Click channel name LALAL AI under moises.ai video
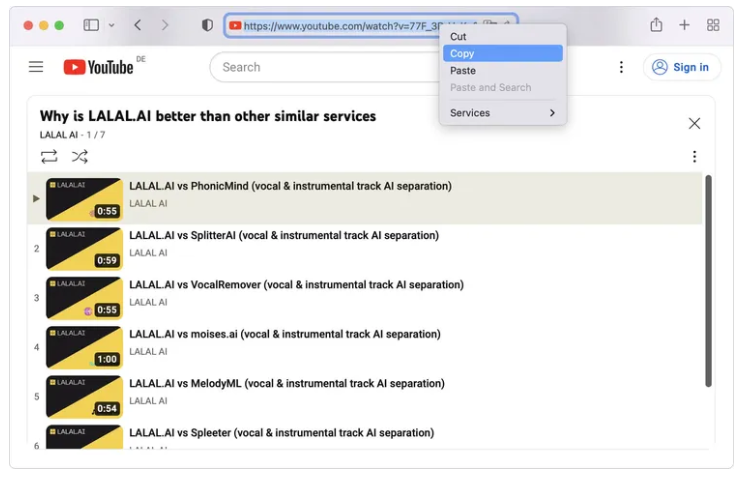Viewport: 744px width, 482px height. click(x=149, y=352)
